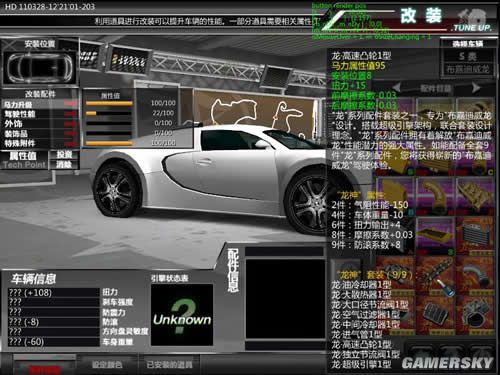
Task: Click the 设定颜色 set color button
Action: [107, 364]
